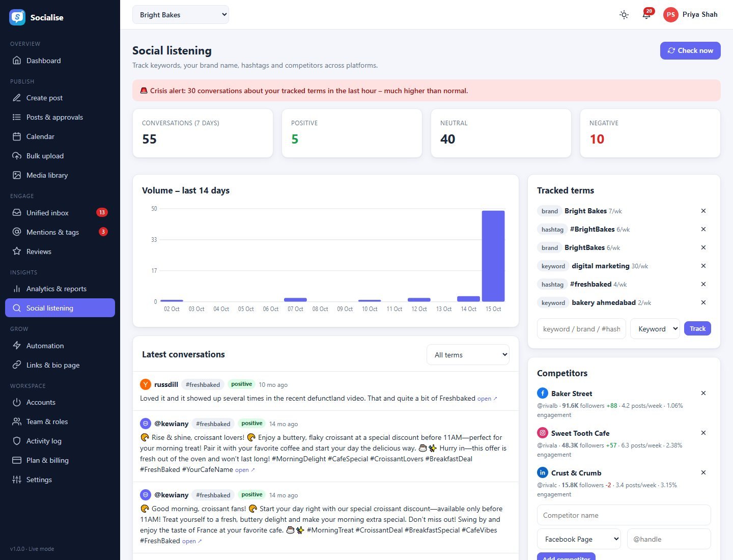Click the crisis alert banner
Screen dimensions: 733x560
427,91
